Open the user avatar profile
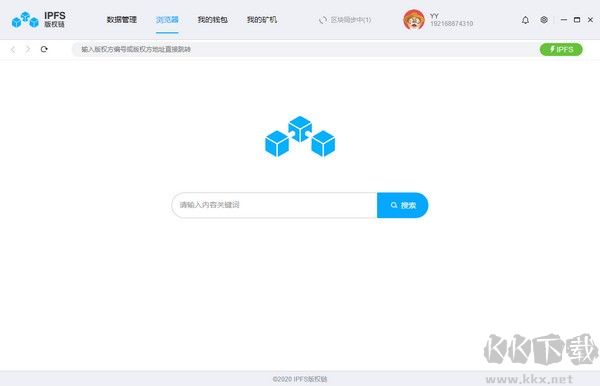The image size is (600, 386). click(414, 20)
